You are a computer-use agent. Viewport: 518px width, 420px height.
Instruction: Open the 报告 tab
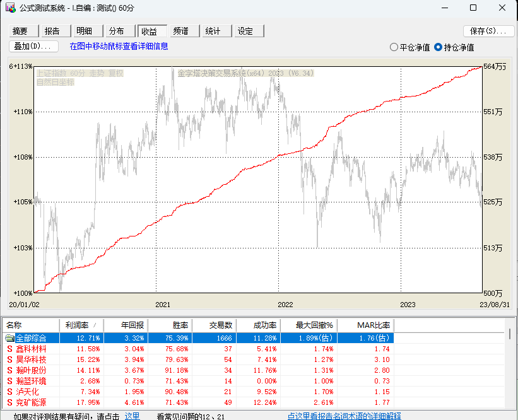pos(56,31)
